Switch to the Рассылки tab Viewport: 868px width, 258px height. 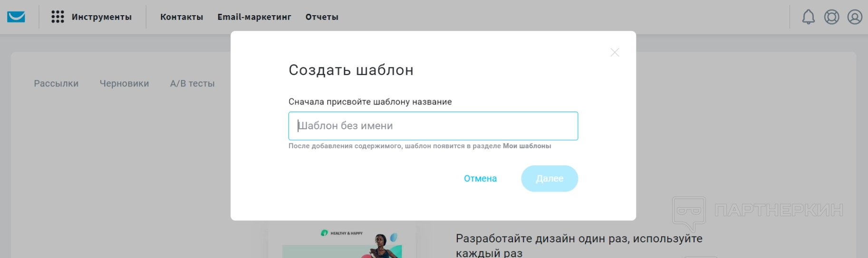56,84
